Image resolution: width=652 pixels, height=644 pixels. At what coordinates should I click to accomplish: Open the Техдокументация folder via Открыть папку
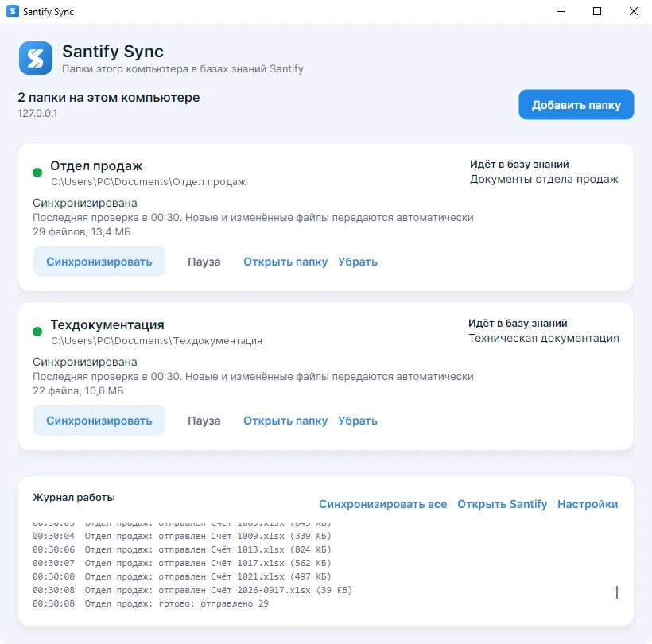285,421
